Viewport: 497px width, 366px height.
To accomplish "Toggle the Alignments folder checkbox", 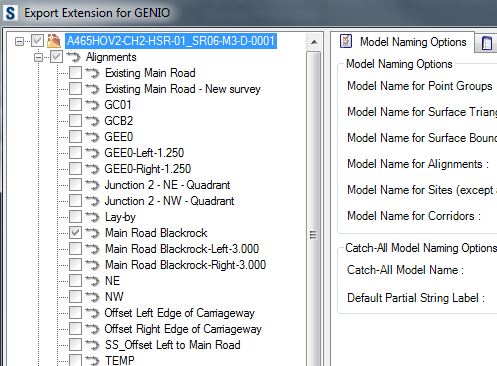I will click(x=56, y=57).
